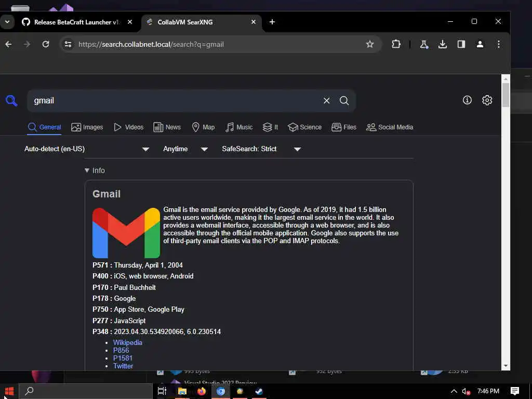The height and width of the screenshot is (399, 532).
Task: Switch to the Music category
Action: point(239,127)
